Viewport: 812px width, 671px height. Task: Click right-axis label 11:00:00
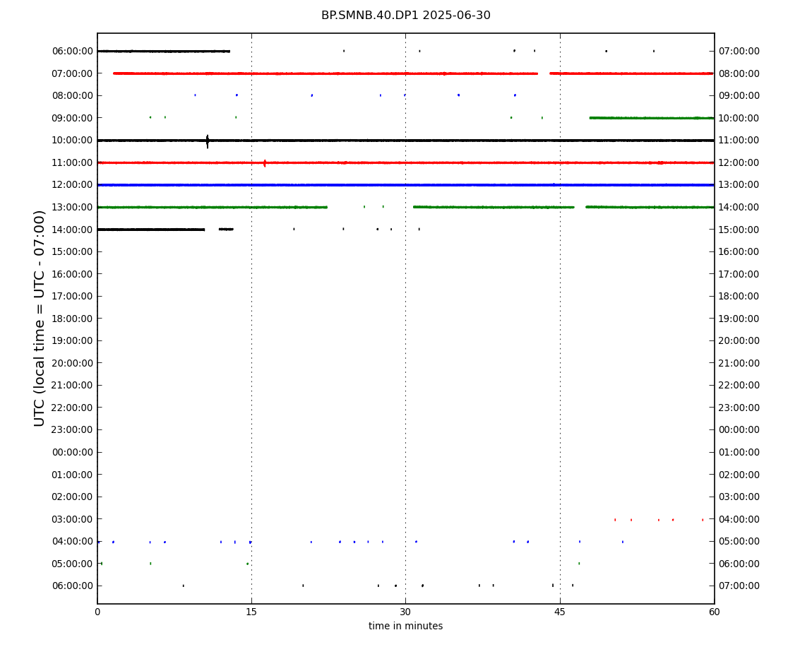(739, 140)
